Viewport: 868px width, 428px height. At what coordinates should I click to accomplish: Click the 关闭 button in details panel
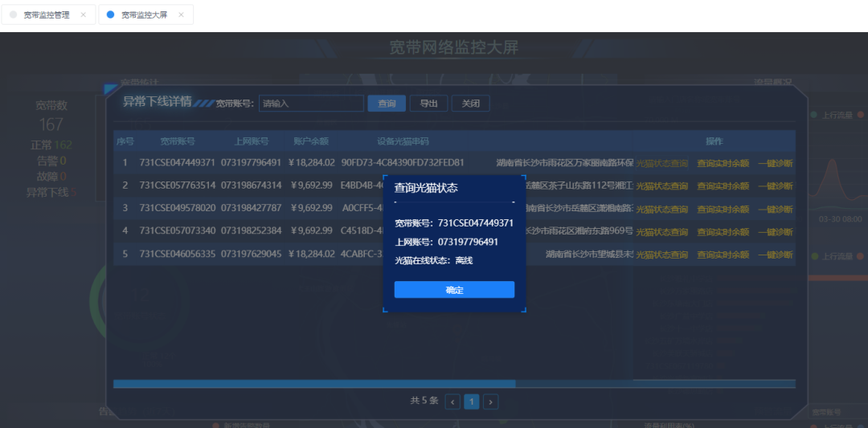[470, 104]
